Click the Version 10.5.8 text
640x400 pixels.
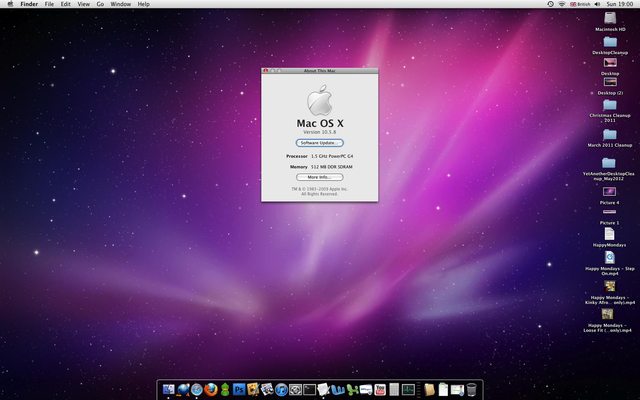[319, 132]
